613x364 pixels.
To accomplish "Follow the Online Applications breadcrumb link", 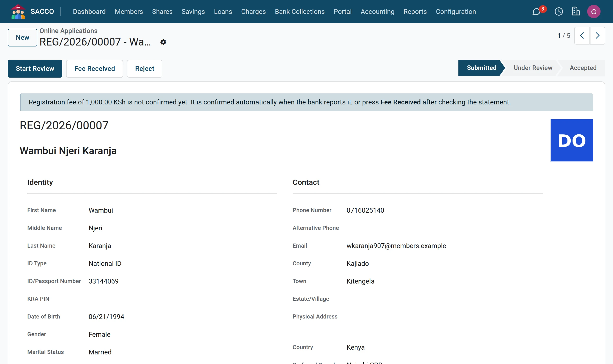I will click(x=68, y=31).
